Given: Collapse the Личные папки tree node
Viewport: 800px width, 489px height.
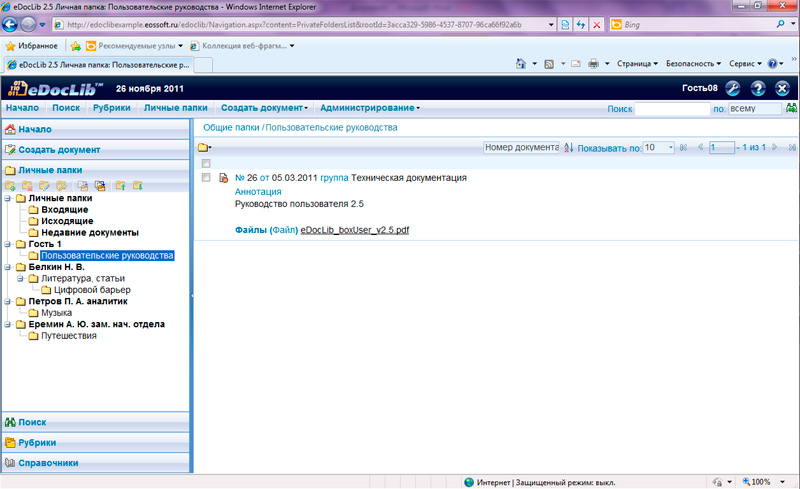Looking at the screenshot, I should [x=8, y=198].
